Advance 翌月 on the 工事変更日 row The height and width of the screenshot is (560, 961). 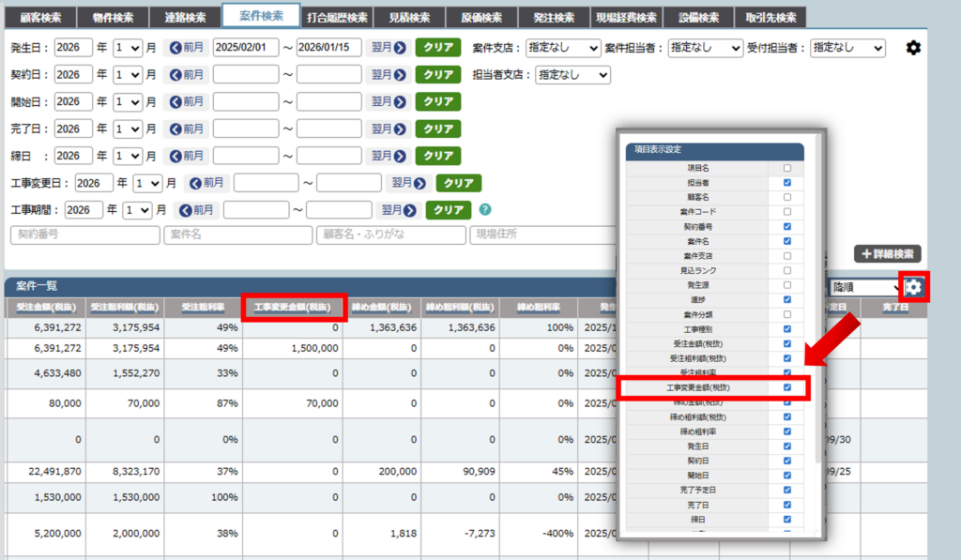(408, 183)
